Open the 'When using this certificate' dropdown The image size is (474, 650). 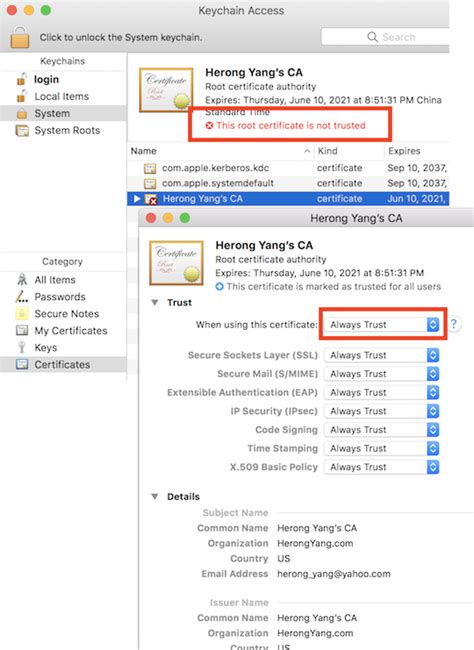[382, 325]
